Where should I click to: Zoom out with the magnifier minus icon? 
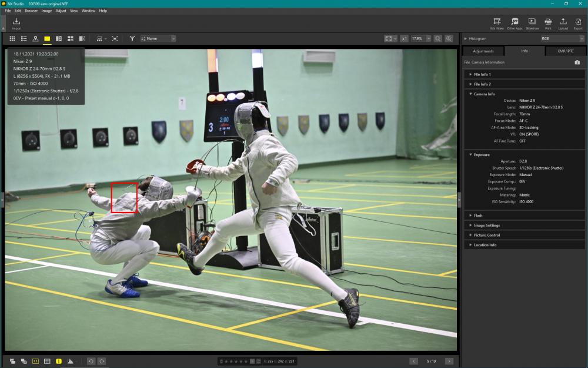pyautogui.click(x=437, y=39)
